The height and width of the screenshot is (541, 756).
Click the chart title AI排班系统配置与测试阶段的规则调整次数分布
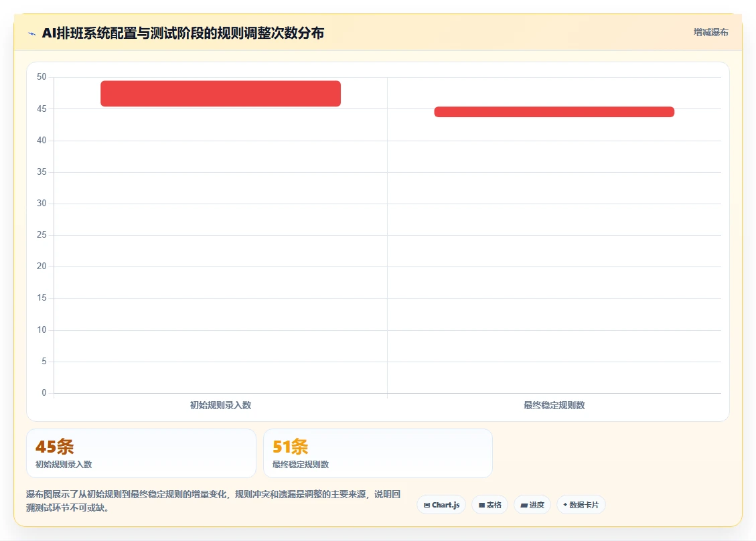pos(183,33)
